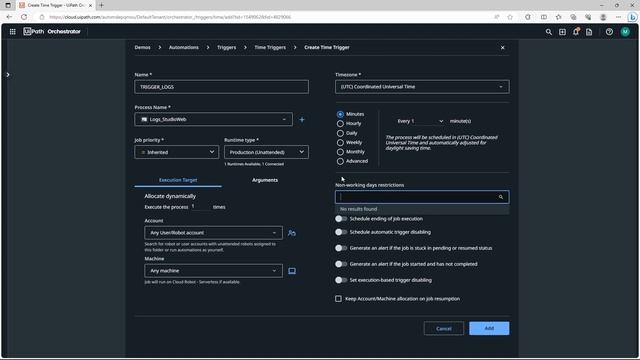Open browser split screen icon
The height and width of the screenshot is (360, 640).
[x=544, y=17]
